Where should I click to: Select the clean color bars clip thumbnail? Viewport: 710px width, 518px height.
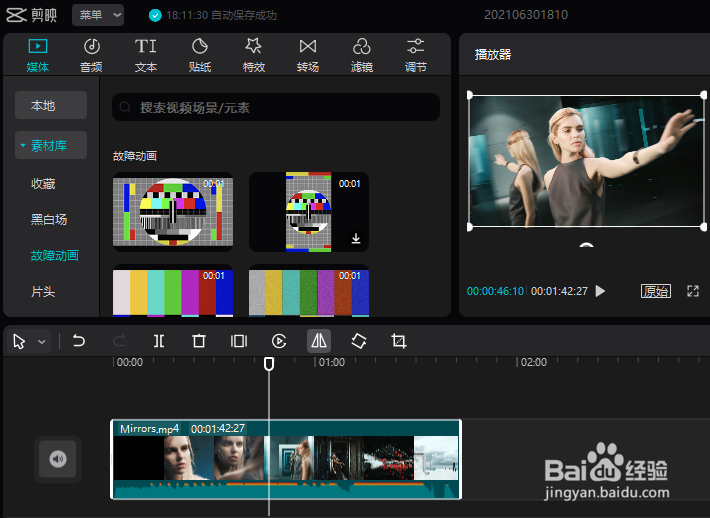click(173, 293)
